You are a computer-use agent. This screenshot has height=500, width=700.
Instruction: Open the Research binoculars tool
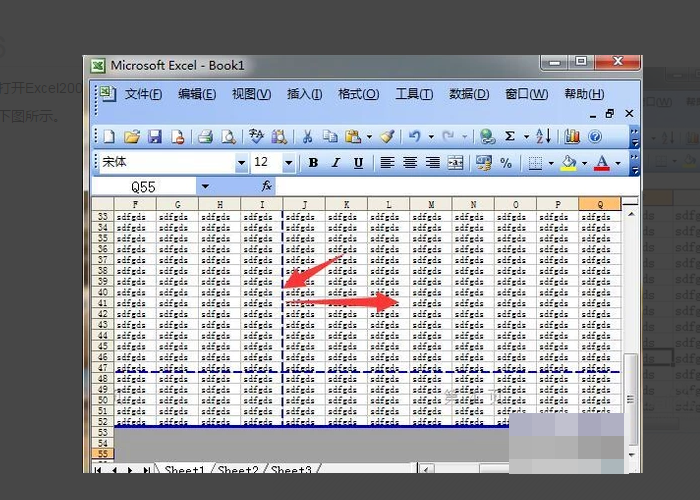[279, 137]
